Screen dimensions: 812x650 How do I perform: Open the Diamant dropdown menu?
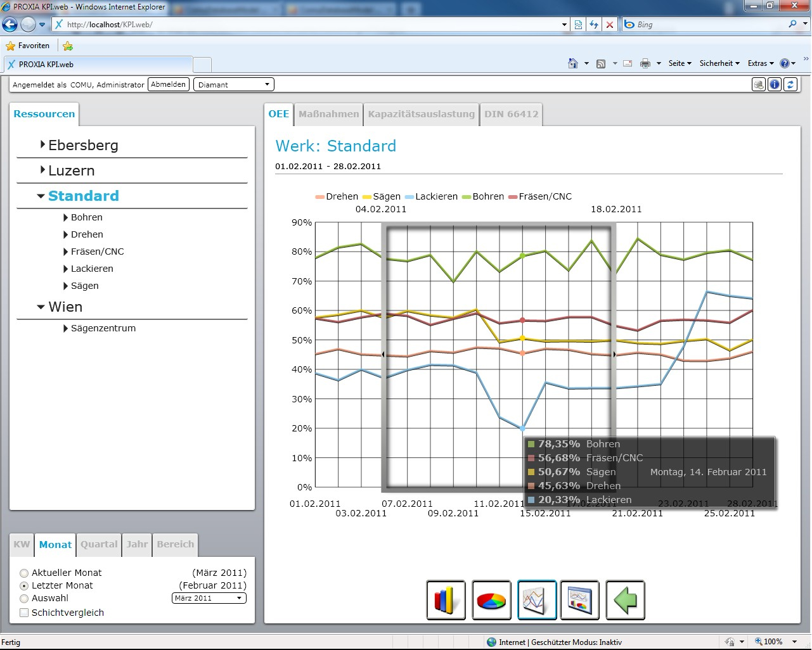click(x=233, y=84)
